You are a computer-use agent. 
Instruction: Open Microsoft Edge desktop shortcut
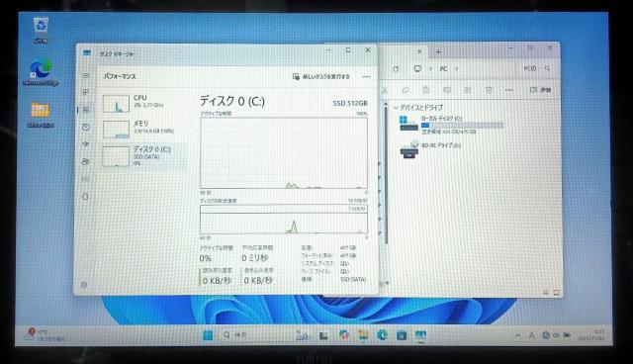(x=41, y=72)
